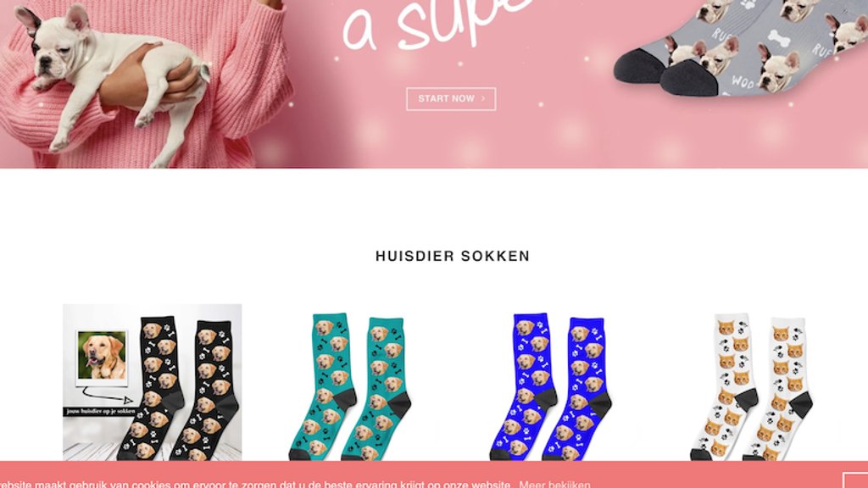Follow the Meer bekijken cookie link
Screen dimensions: 868x488
pos(554,484)
